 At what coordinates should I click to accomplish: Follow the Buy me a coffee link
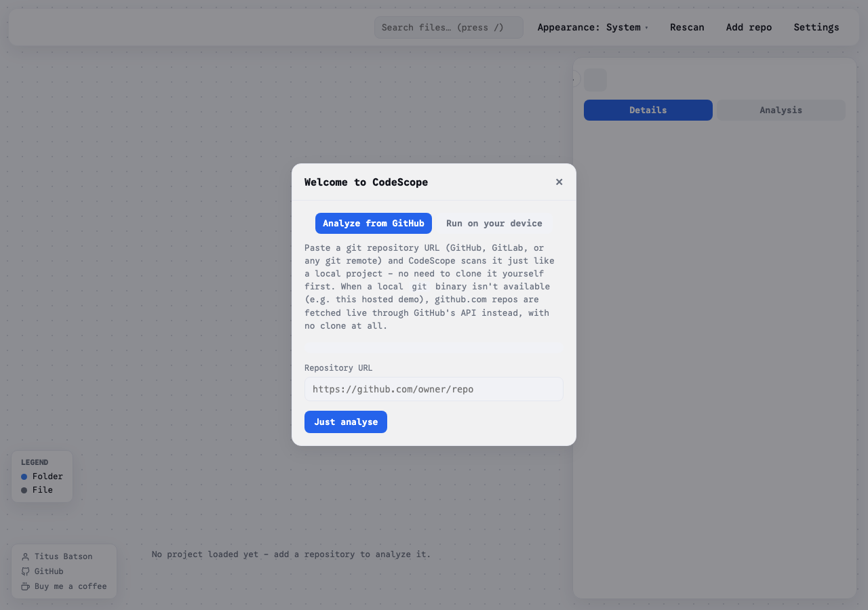(x=64, y=586)
